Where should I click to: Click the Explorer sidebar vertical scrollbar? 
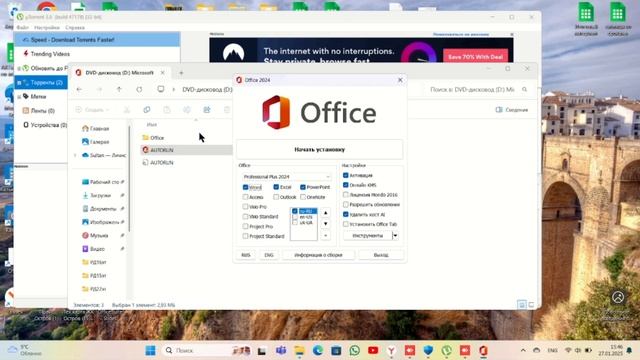[x=129, y=180]
